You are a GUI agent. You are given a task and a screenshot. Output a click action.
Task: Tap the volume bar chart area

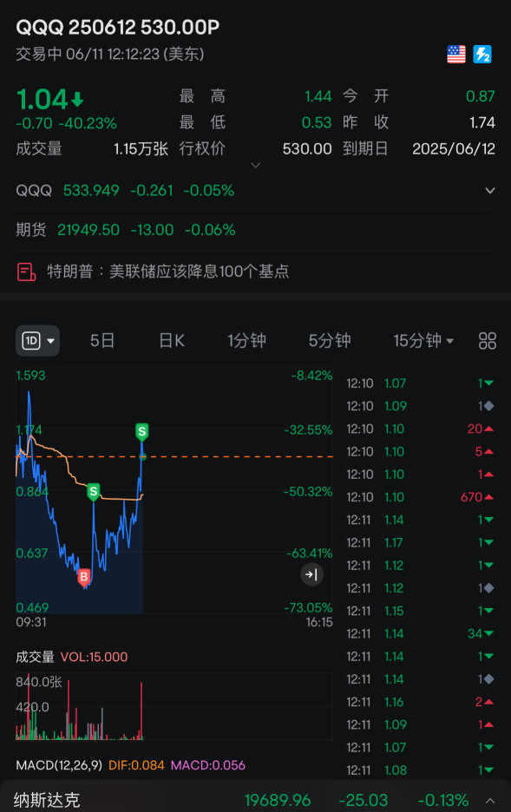pyautogui.click(x=174, y=706)
